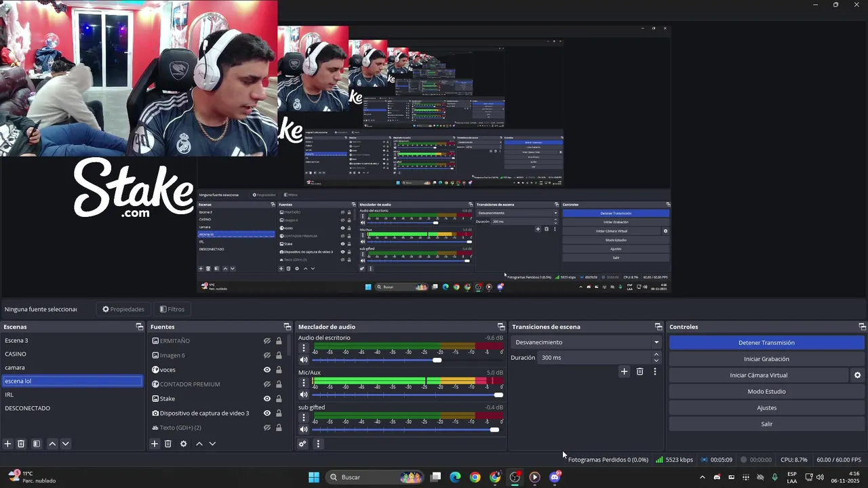Screen dimensions: 868x488
Task: Open the Filtros button
Action: 172,309
